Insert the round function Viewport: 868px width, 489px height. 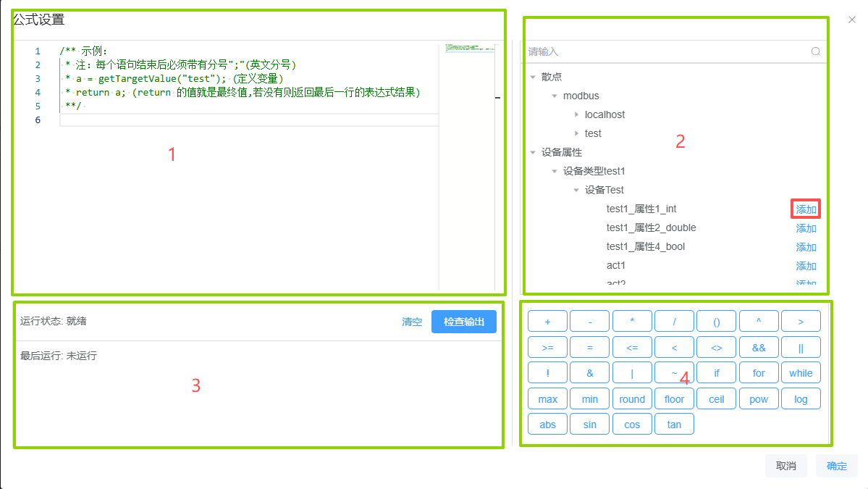631,398
